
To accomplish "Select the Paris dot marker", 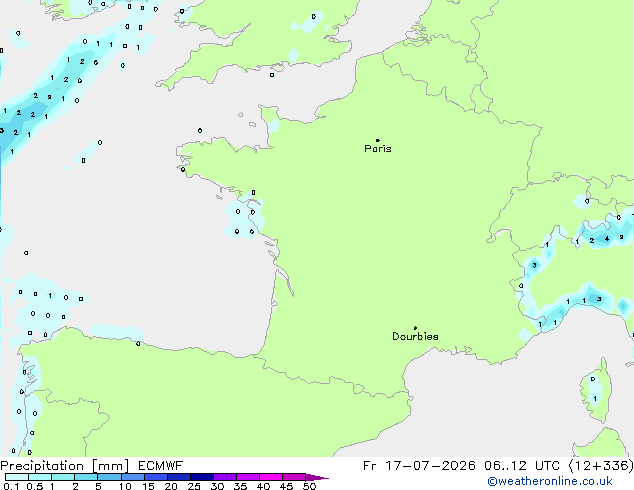I will (378, 140).
